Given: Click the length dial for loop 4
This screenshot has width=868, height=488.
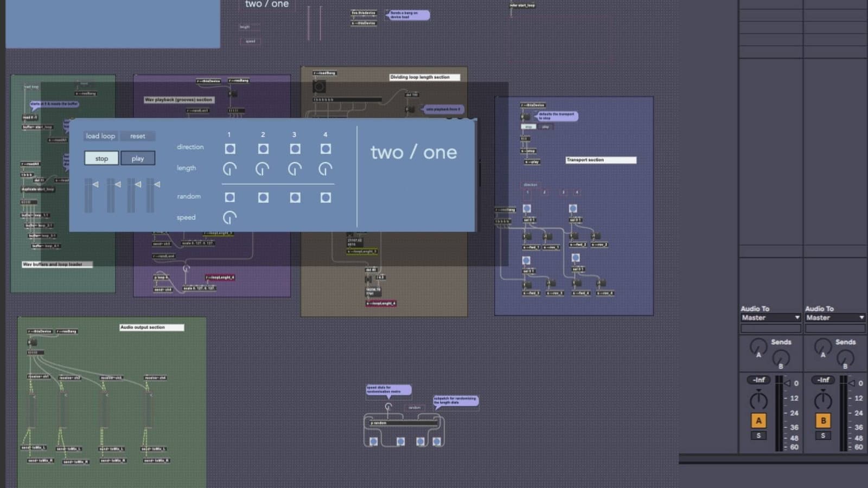Looking at the screenshot, I should click(325, 169).
